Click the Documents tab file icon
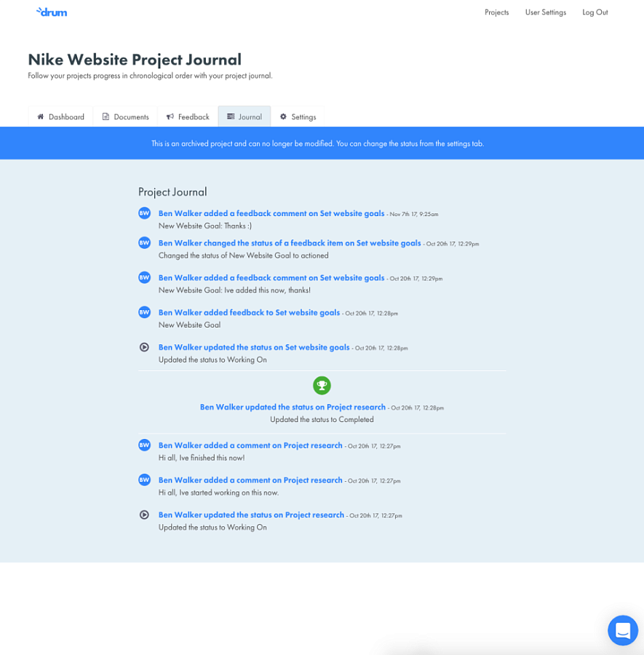Screen dimensions: 644x655 point(106,116)
